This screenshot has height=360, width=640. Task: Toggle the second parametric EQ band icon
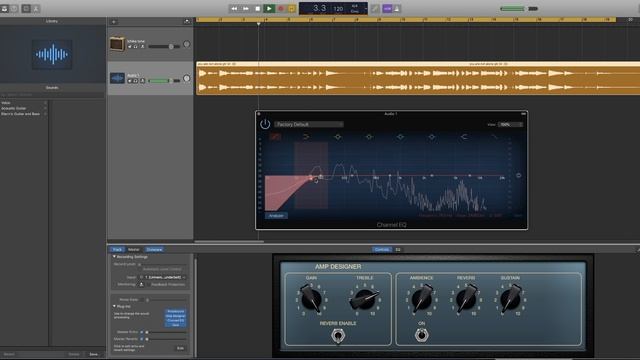pyautogui.click(x=369, y=137)
